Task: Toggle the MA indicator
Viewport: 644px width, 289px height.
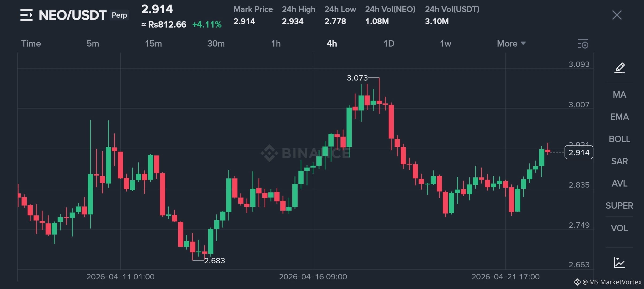Action: coord(619,94)
